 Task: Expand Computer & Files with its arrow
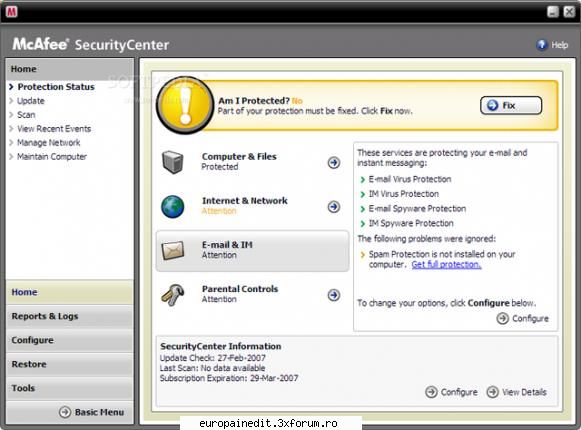tap(334, 162)
